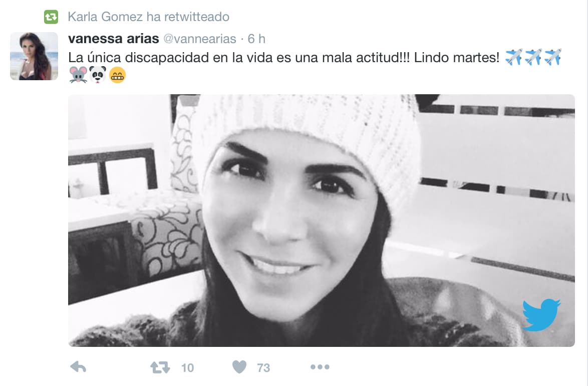This screenshot has width=588, height=386.
Task: Click the retweet count 10
Action: (187, 367)
